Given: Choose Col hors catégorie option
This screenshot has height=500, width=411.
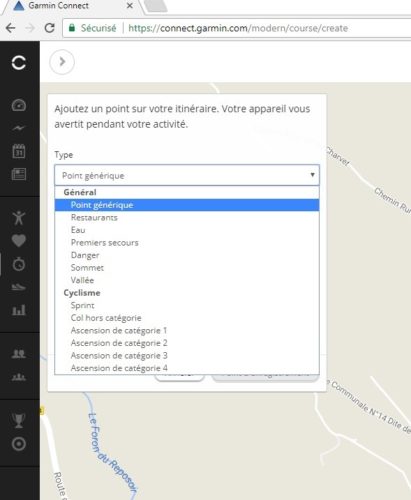Looking at the screenshot, I should point(187,318).
